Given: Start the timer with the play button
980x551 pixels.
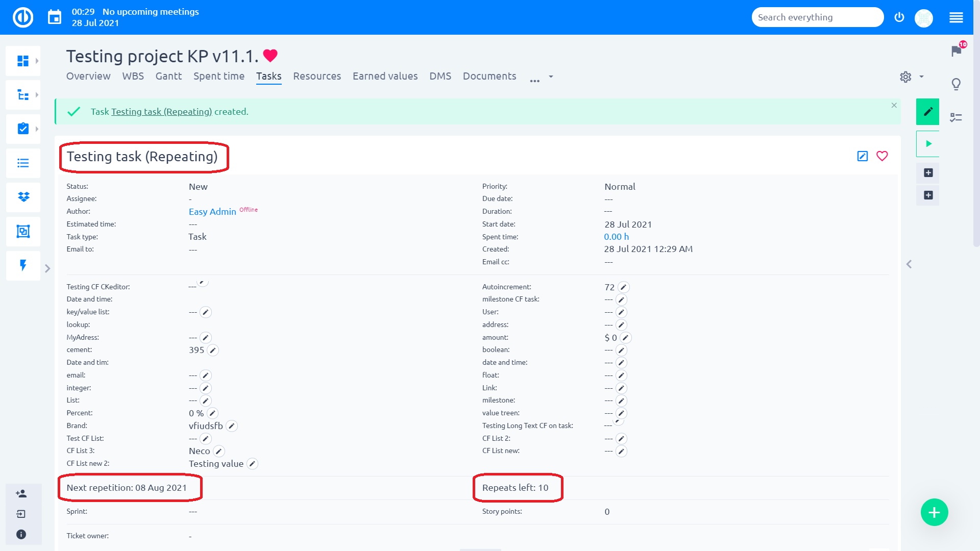Looking at the screenshot, I should pyautogui.click(x=928, y=144).
